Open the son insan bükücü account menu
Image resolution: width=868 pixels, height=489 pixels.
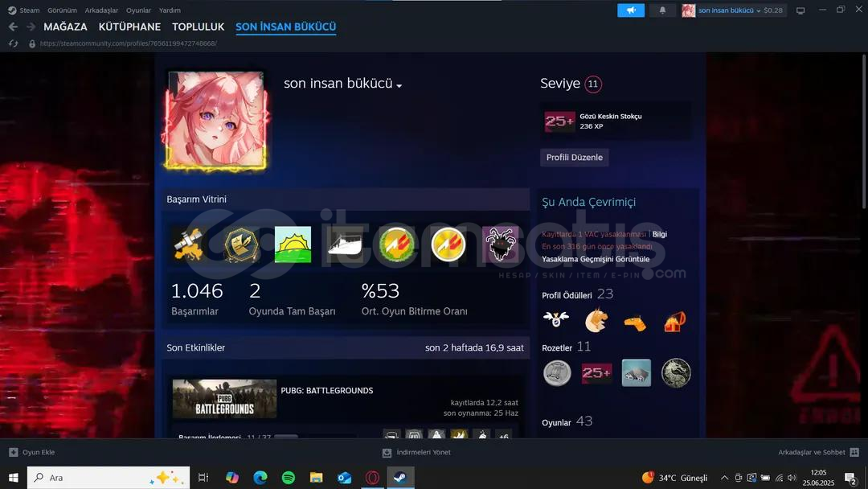(x=728, y=10)
